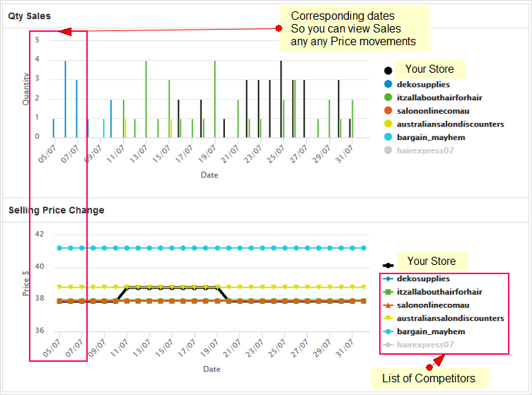Click the black Your Store dot in Qty Sales legend
532x395 pixels.
tap(388, 71)
